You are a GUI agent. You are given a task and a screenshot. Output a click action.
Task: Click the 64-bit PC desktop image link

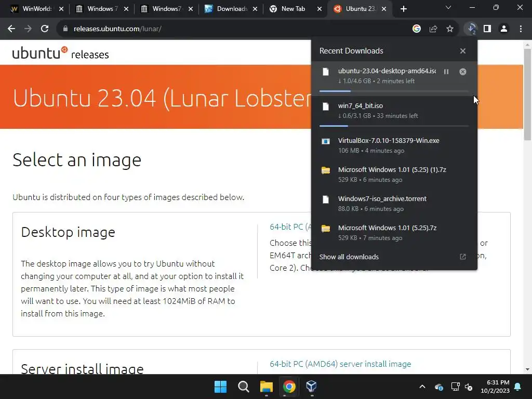[x=290, y=227]
